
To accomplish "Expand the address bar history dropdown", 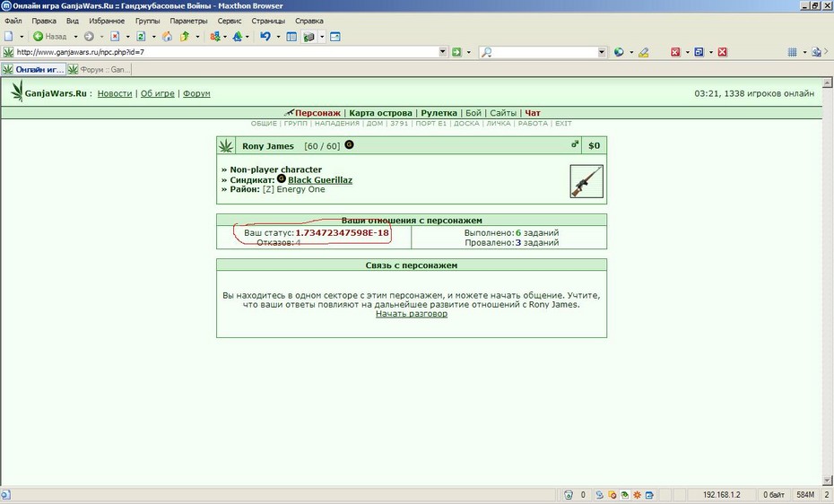I will tap(442, 52).
